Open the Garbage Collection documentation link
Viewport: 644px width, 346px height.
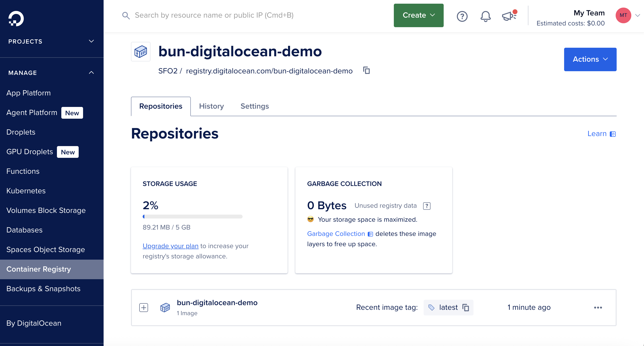point(336,234)
